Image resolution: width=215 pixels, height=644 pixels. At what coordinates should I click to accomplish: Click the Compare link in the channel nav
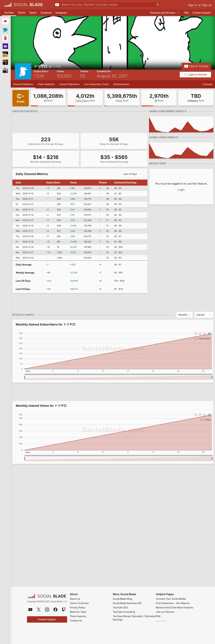(207, 84)
